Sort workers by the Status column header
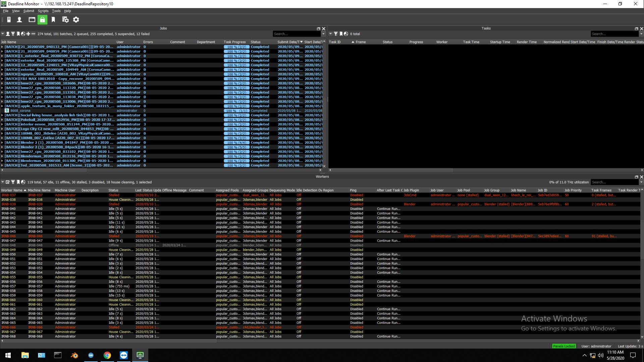The image size is (644, 362). click(113, 190)
